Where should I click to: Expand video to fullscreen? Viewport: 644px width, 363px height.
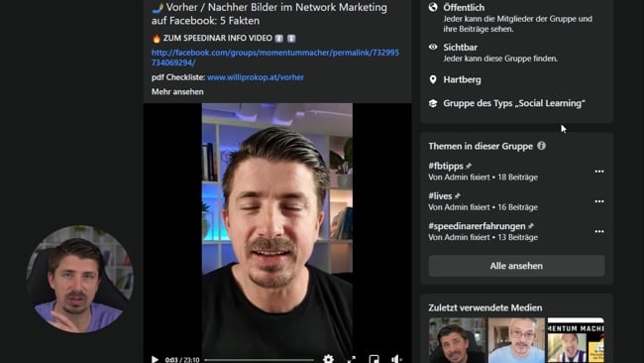point(352,360)
